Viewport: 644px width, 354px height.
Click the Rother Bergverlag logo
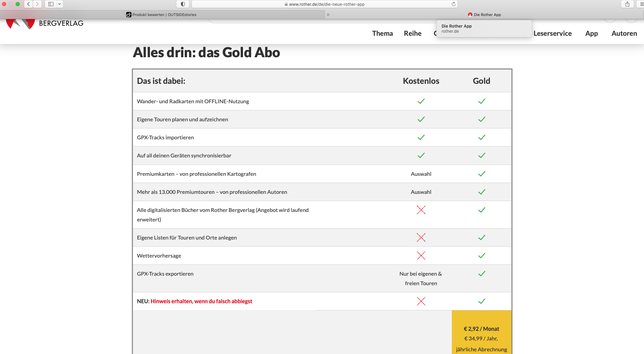[x=45, y=24]
